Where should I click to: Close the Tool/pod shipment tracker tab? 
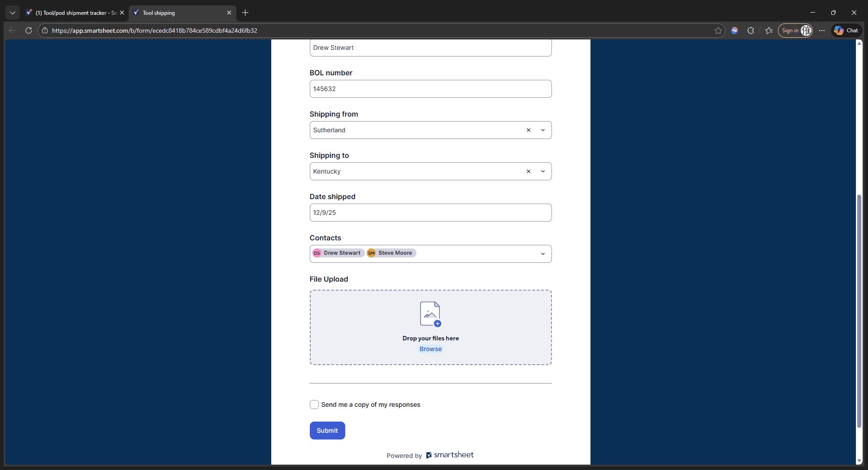point(122,13)
